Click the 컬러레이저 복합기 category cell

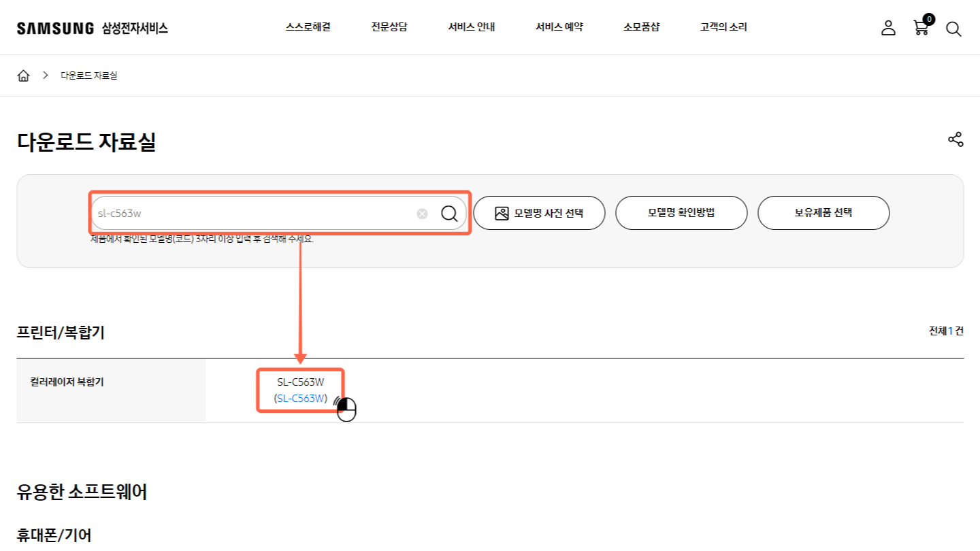(111, 390)
